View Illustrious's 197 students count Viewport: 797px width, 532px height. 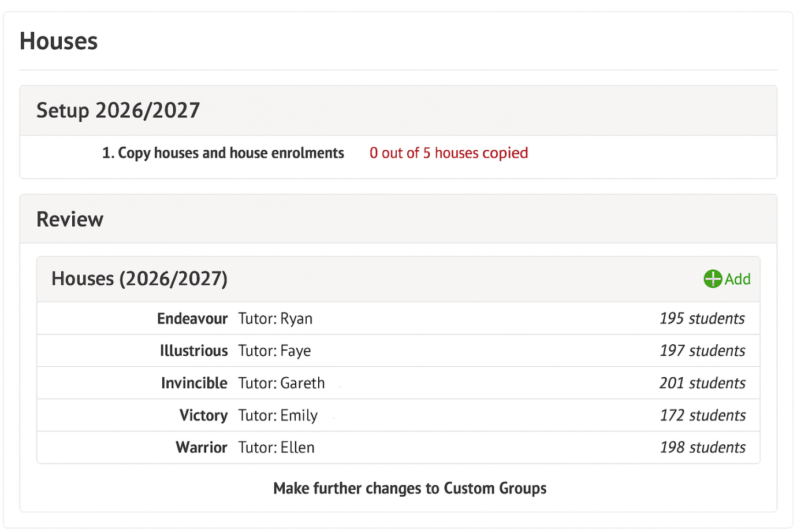pyautogui.click(x=702, y=351)
